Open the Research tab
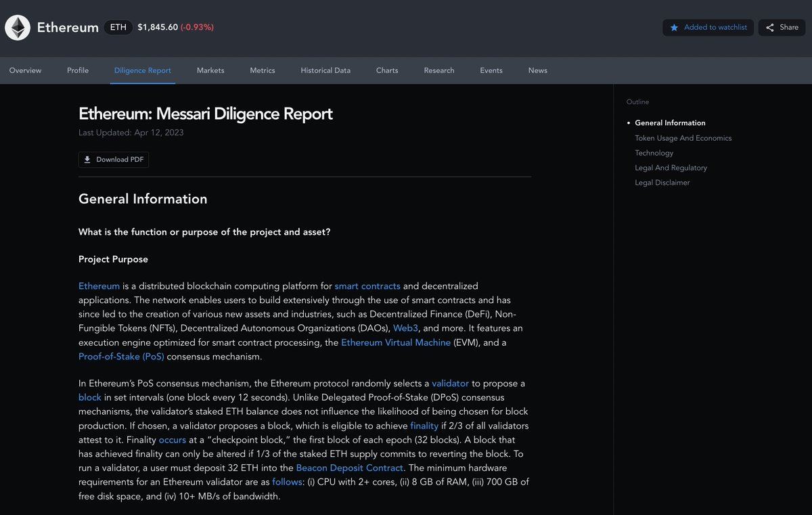The height and width of the screenshot is (515, 812). (439, 70)
